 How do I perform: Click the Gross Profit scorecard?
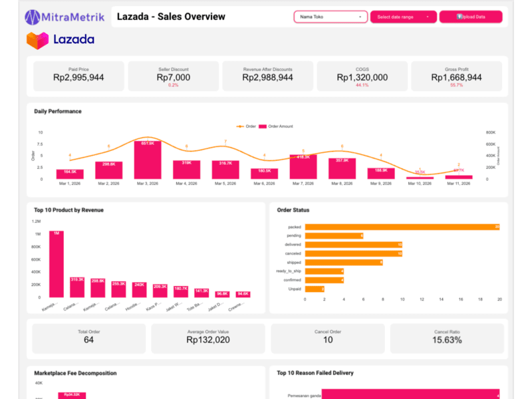(x=456, y=76)
